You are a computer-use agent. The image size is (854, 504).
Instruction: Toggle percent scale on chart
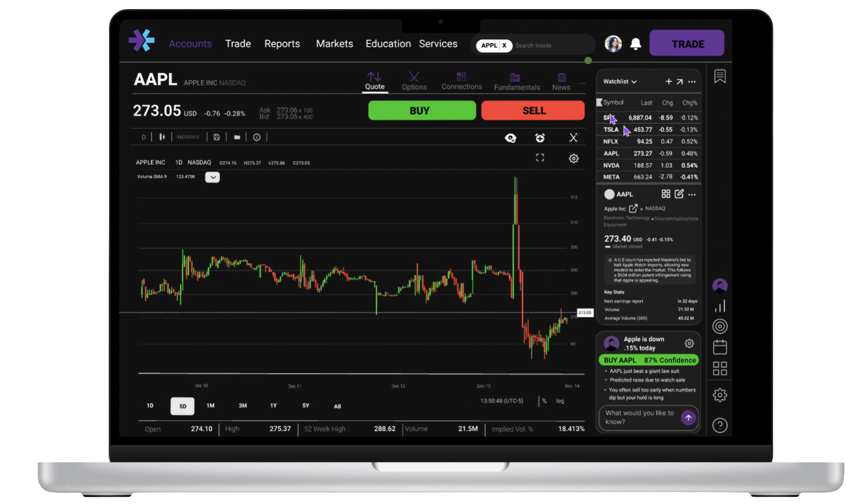tap(544, 401)
